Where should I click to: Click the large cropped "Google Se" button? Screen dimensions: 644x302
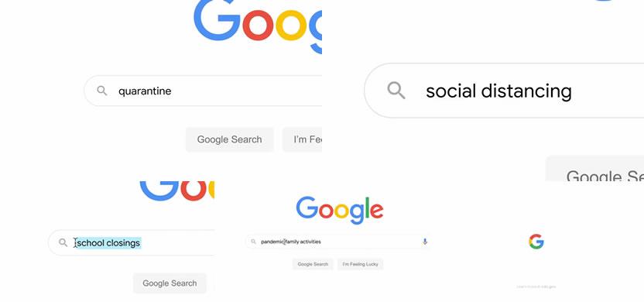coord(594,169)
